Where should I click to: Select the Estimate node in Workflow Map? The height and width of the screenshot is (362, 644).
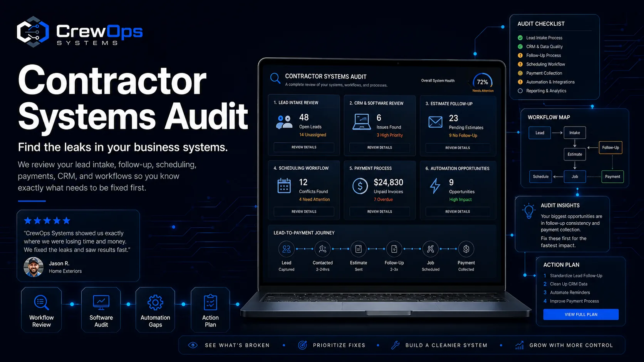(575, 154)
